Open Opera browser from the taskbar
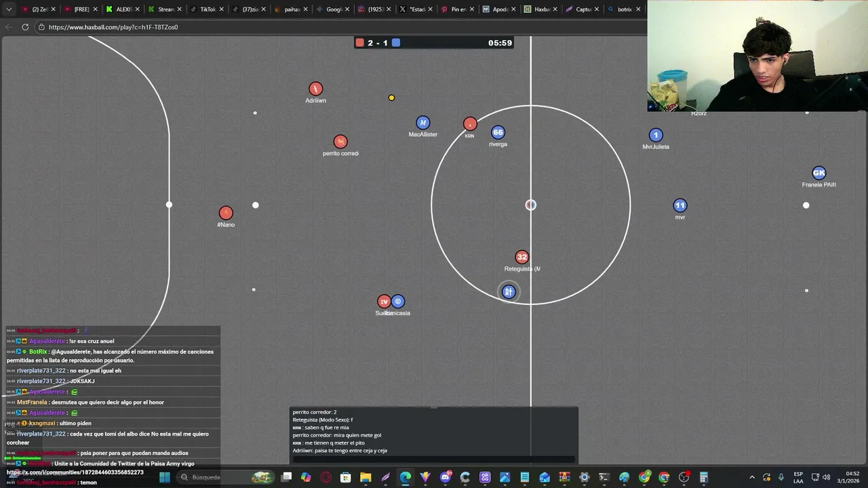 point(326,477)
